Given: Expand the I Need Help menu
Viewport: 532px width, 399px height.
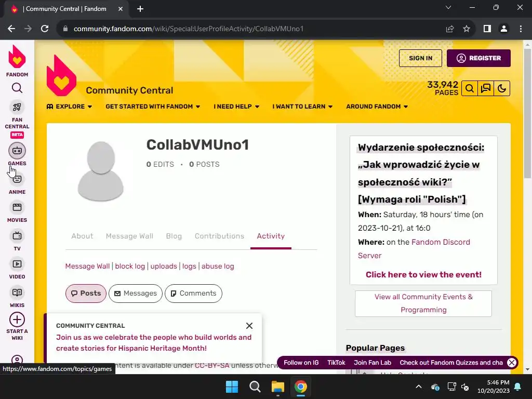Looking at the screenshot, I should coord(236,107).
